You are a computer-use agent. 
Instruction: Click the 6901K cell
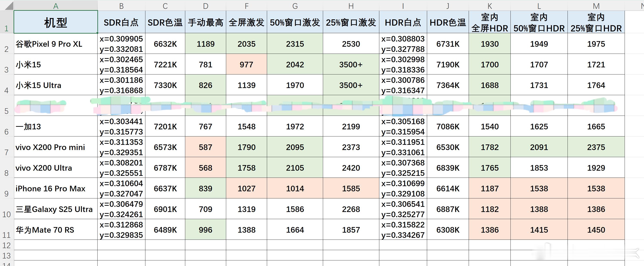tap(165, 209)
